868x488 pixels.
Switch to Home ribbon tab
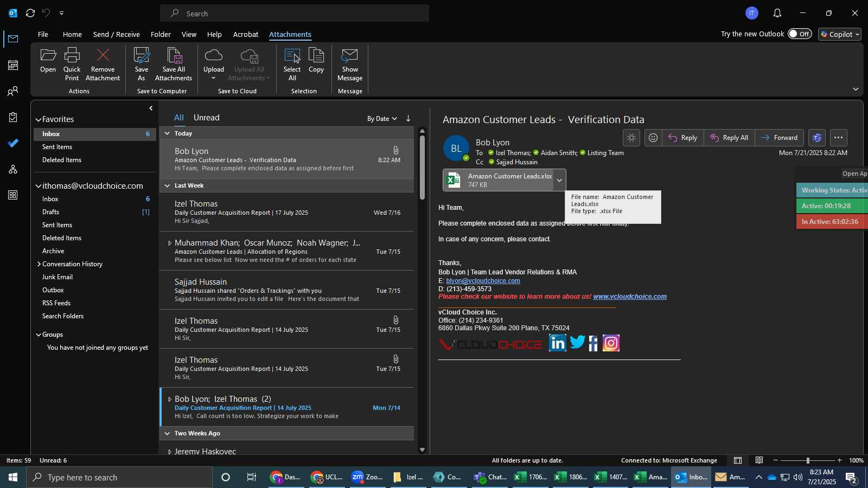(x=72, y=34)
